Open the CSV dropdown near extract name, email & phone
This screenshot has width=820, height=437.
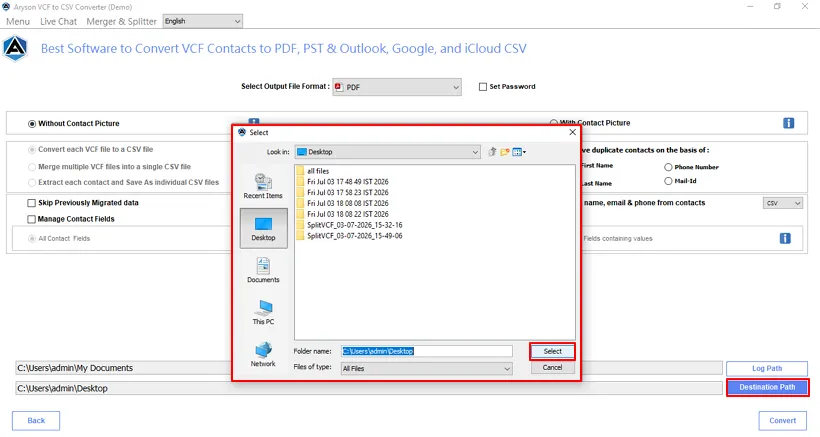pyautogui.click(x=782, y=203)
